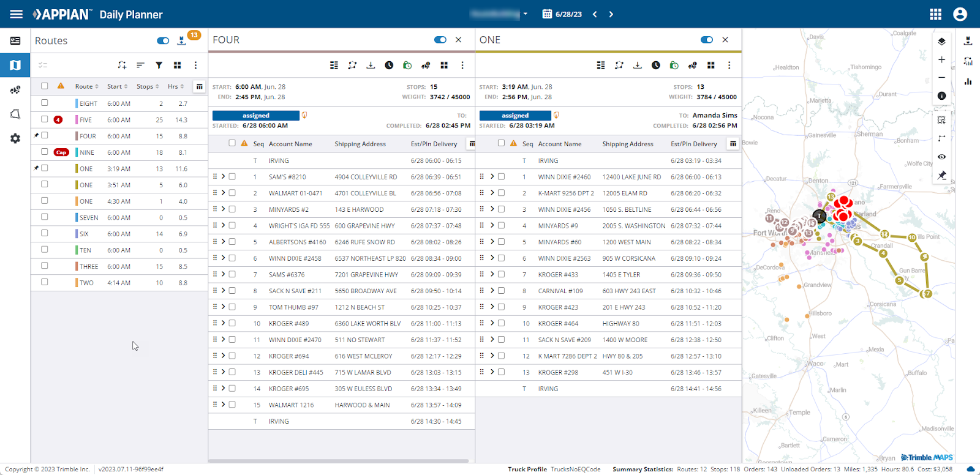Click the FIVE route red 4 badge
The width and height of the screenshot is (980, 475).
tap(58, 120)
